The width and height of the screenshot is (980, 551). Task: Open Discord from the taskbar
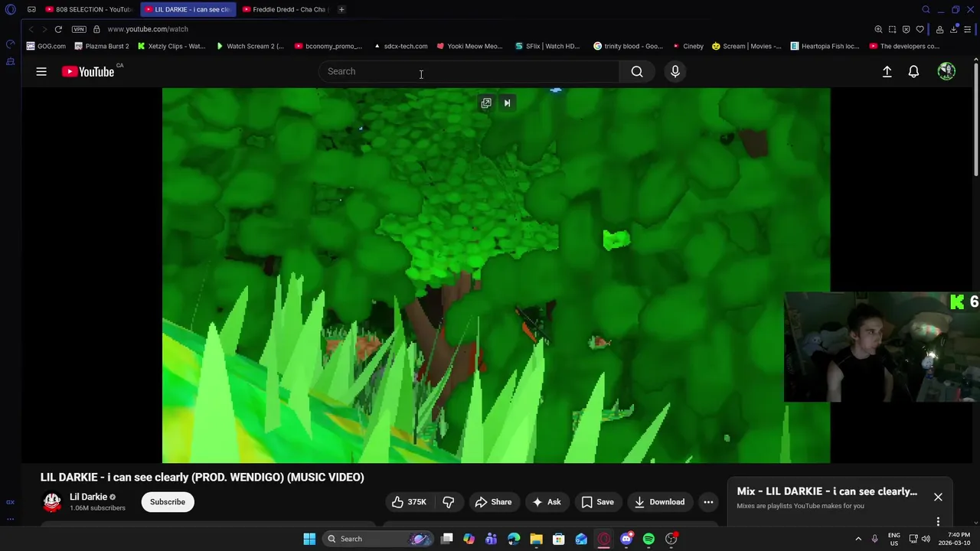click(x=626, y=539)
